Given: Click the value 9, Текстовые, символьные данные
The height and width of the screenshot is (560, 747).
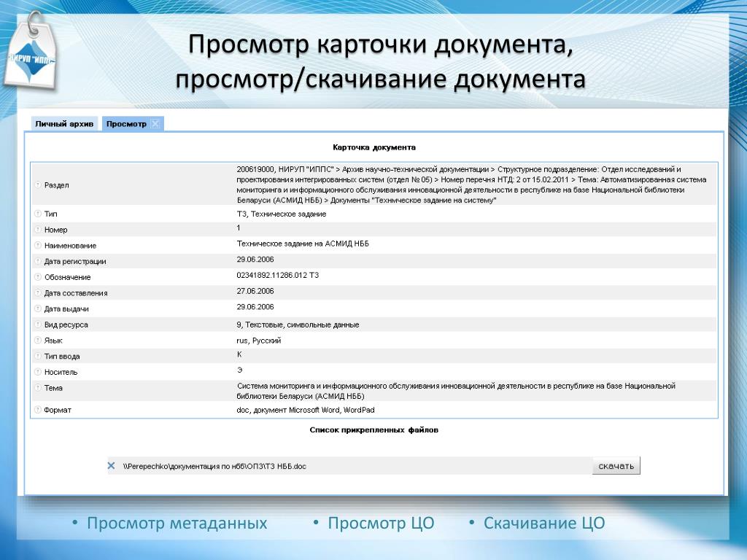Looking at the screenshot, I should pos(298,324).
